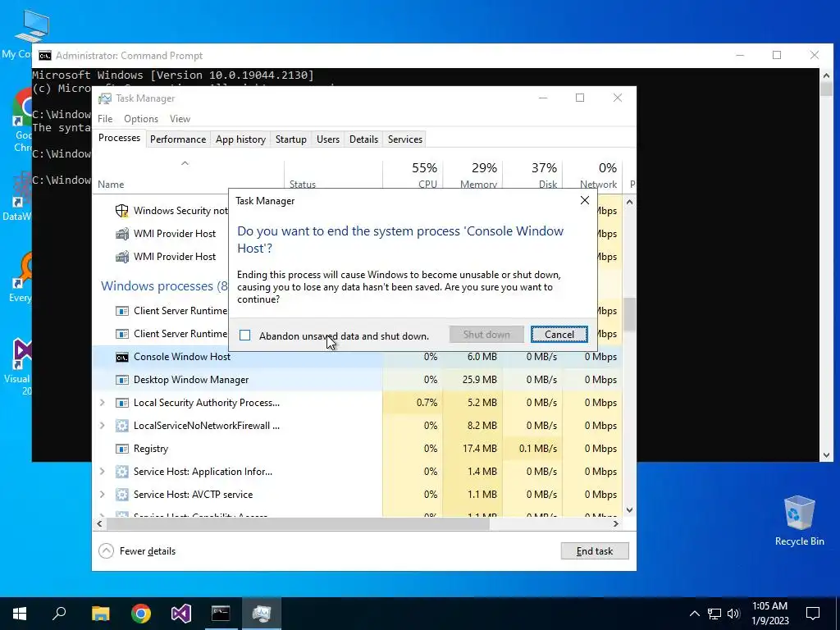Click the process list scroll up arrow

click(629, 202)
